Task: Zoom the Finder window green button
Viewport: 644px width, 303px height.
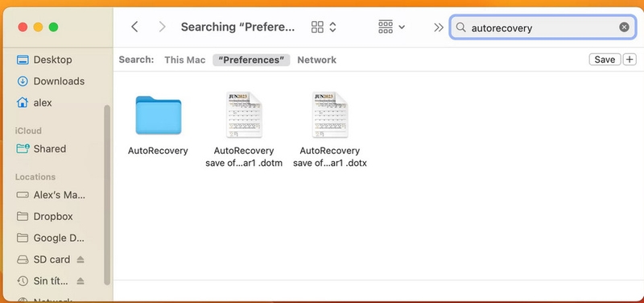Action: tap(53, 27)
